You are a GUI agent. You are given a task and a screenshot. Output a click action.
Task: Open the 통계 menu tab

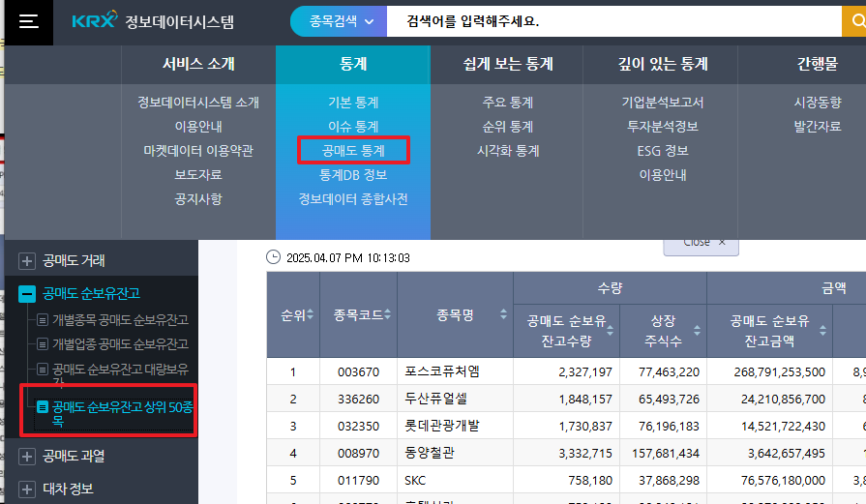coord(353,64)
